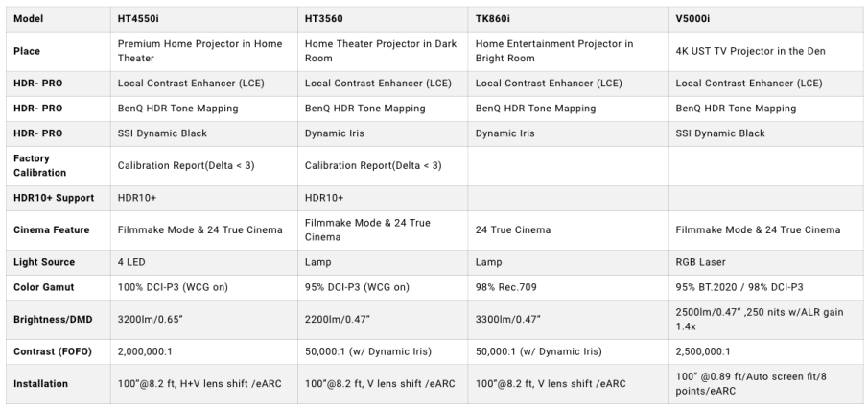Select the 'Installation' row label

coord(41,384)
